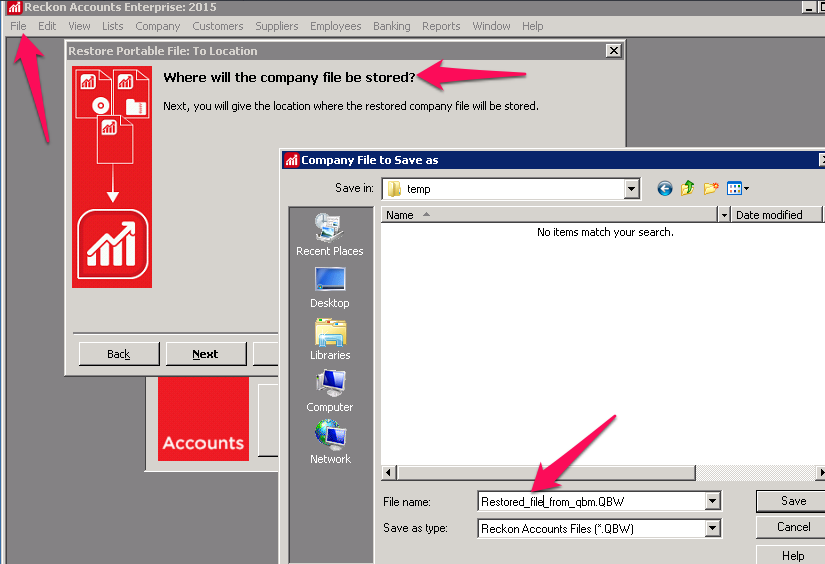Close the Restore Portable File dialog
This screenshot has width=825, height=564.
coord(613,51)
